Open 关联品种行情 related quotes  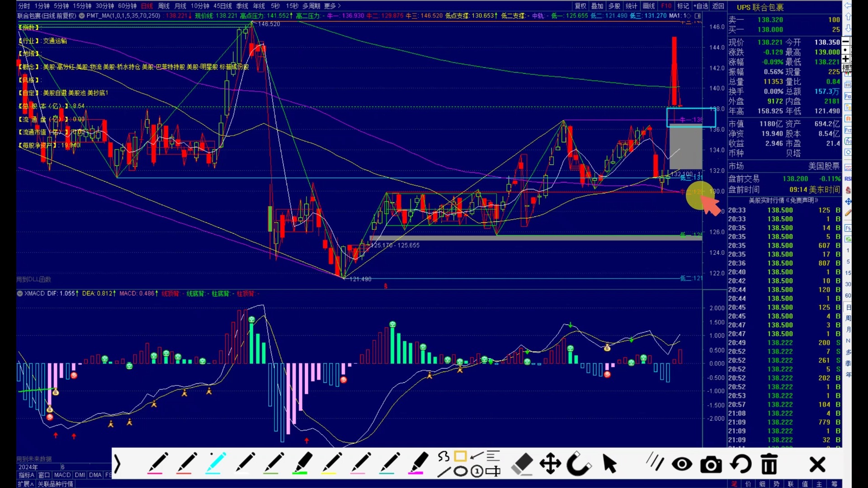(x=56, y=484)
